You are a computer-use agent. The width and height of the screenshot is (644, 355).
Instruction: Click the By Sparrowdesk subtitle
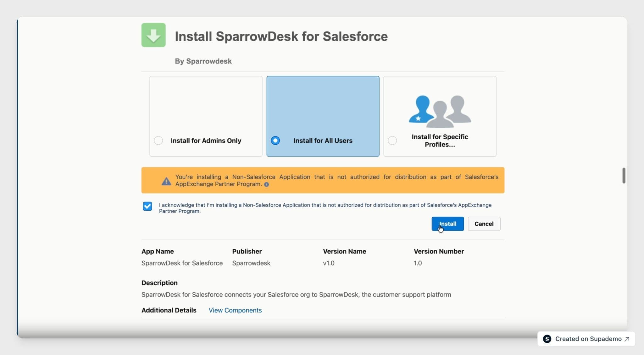pyautogui.click(x=203, y=61)
